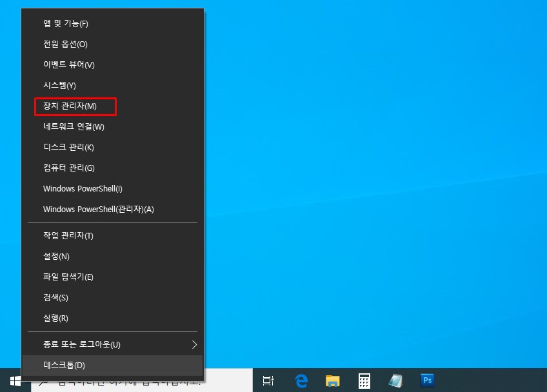Screen dimensions: 547x392
Task: Open the notepad-style taskbar app icon
Action: tap(395, 380)
